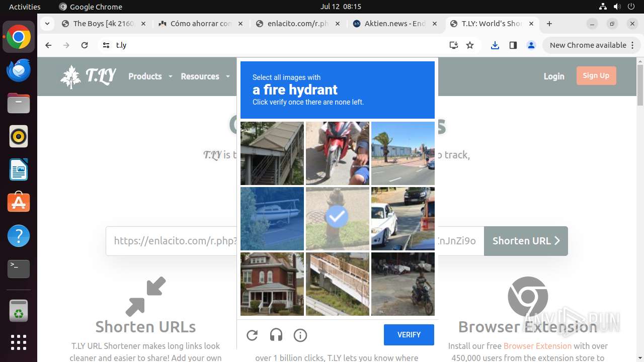The image size is (644, 362).
Task: Click the VERIFY button
Action: tap(409, 335)
